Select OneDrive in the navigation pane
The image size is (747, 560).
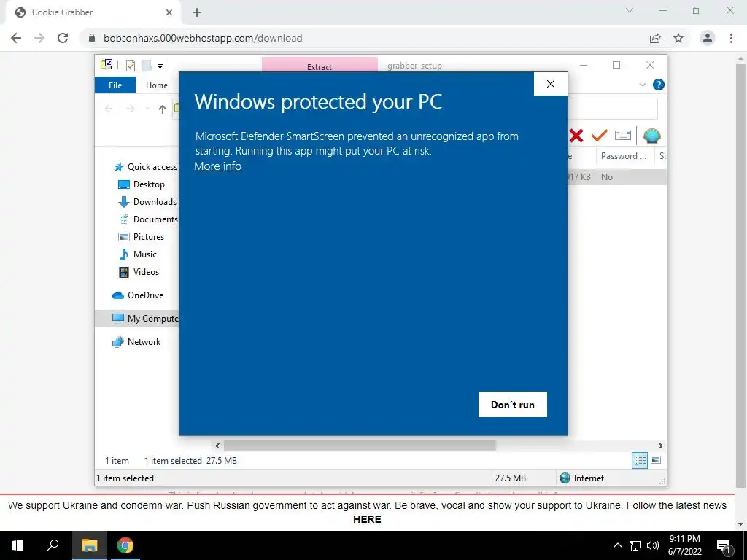[138, 295]
